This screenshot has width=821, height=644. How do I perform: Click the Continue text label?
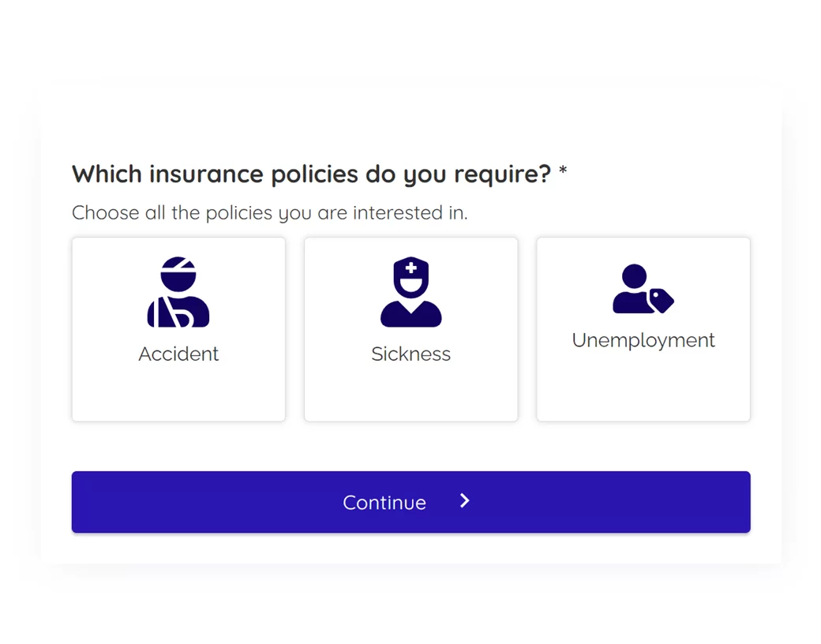pos(384,503)
